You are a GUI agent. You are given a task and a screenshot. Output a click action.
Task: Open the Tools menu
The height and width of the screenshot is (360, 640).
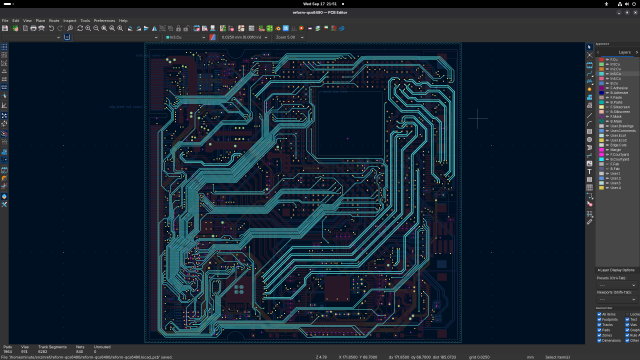point(85,20)
